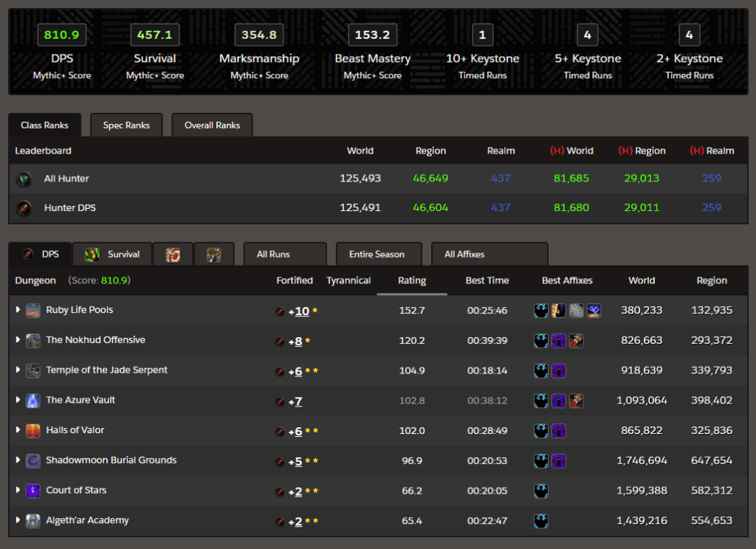Switch to the Spec Ranks tab
756x549 pixels.
coord(126,125)
